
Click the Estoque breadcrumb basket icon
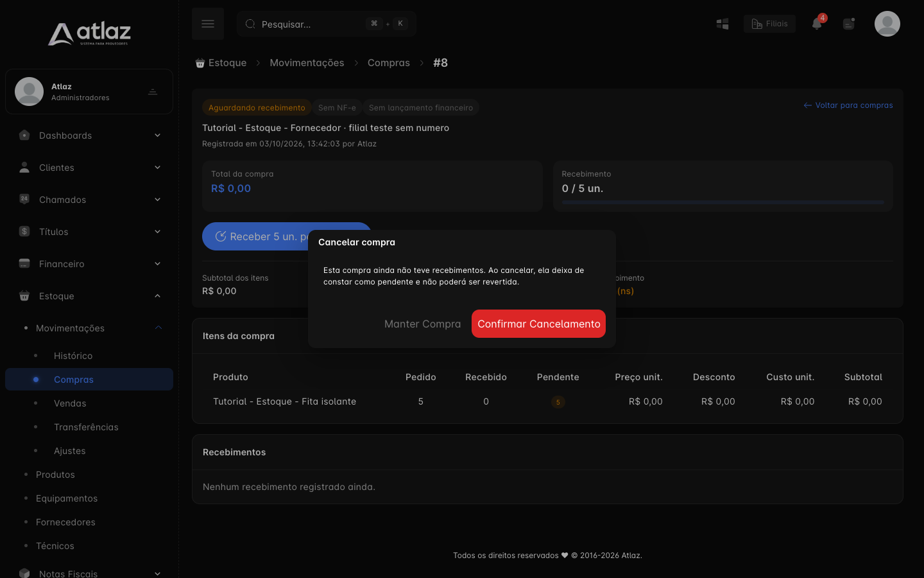click(200, 63)
